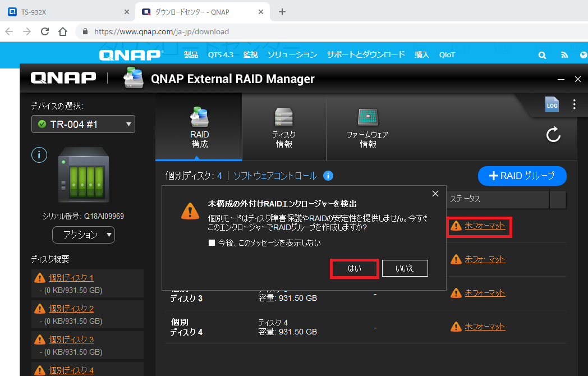The image size is (588, 376).
Task: Open the ソリューション menu item
Action: click(x=292, y=55)
